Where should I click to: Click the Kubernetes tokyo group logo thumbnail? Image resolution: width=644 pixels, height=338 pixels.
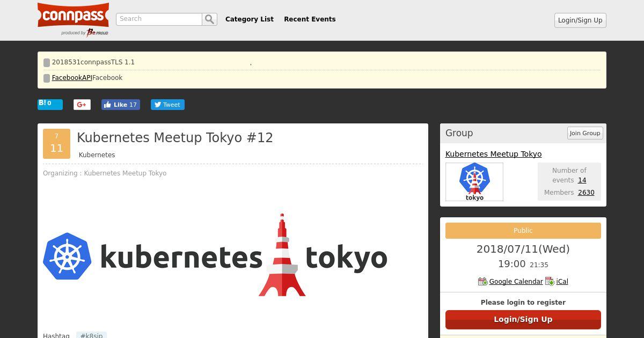(474, 182)
